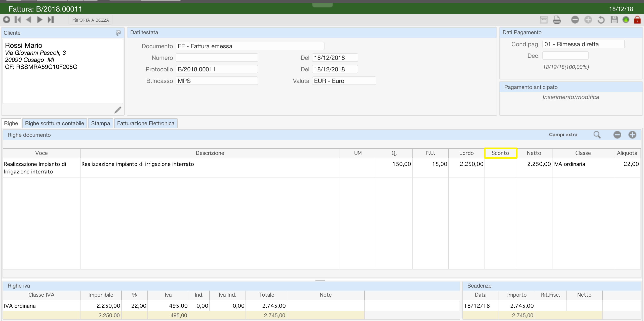Select description cell Realizzazione impianto di irrigazione interrato
Screen dimensions: 644x321
click(210, 168)
